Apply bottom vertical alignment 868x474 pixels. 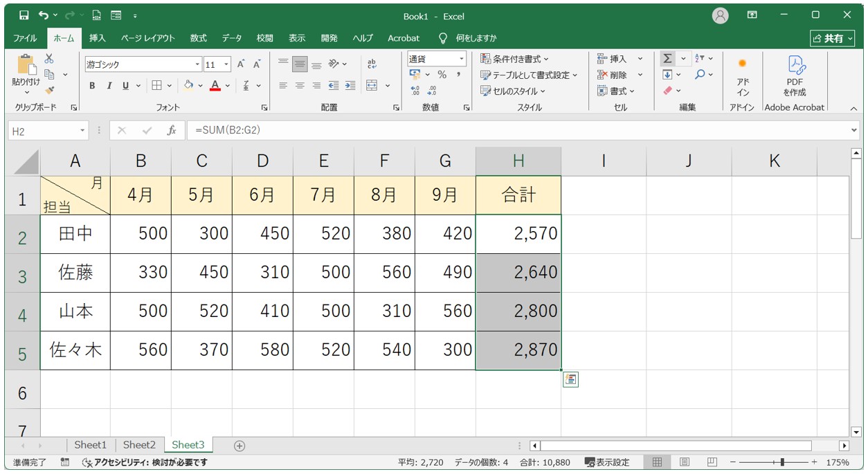[316, 64]
